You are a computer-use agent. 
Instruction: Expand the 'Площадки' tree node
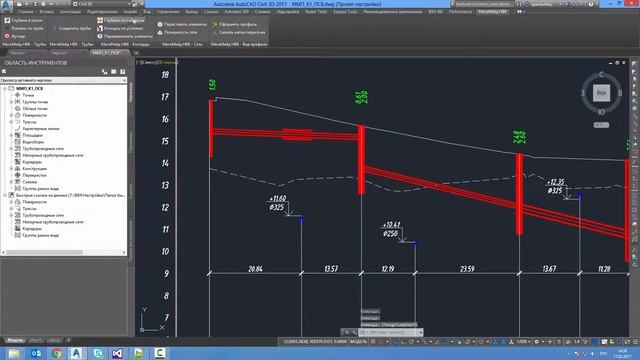click(x=11, y=135)
